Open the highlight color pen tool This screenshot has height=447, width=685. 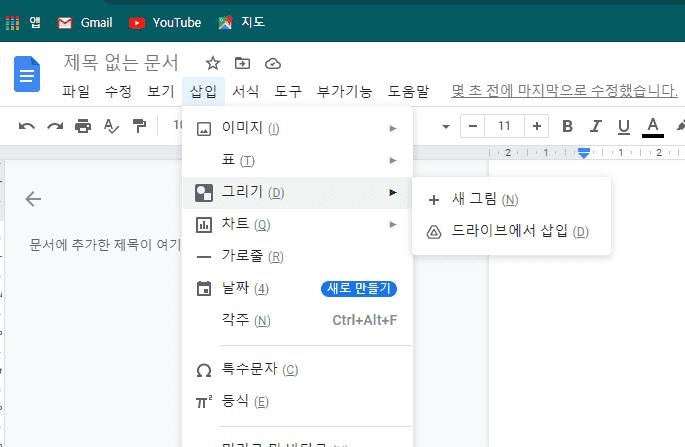click(x=681, y=126)
